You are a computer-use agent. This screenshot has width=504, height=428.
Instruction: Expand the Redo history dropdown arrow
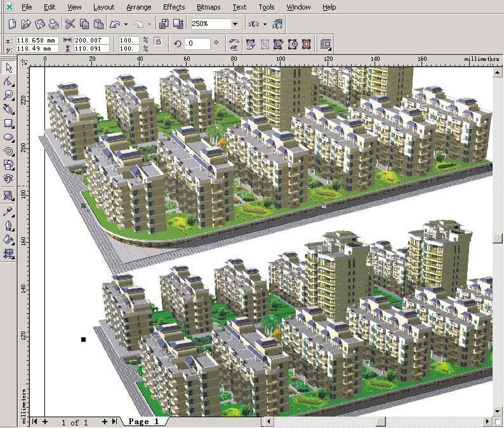(149, 24)
